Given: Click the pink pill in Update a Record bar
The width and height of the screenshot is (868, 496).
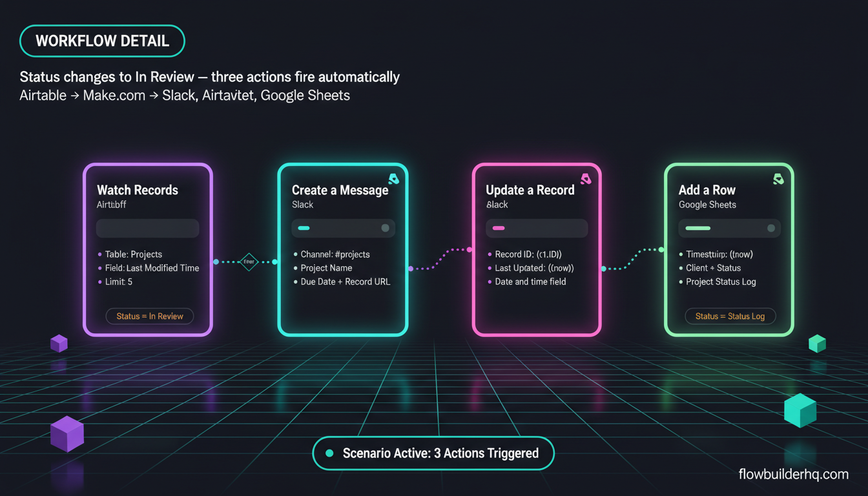Looking at the screenshot, I should [x=498, y=228].
